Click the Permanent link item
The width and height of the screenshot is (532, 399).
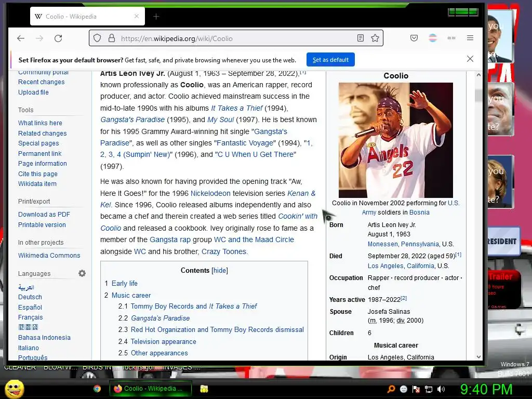39,153
